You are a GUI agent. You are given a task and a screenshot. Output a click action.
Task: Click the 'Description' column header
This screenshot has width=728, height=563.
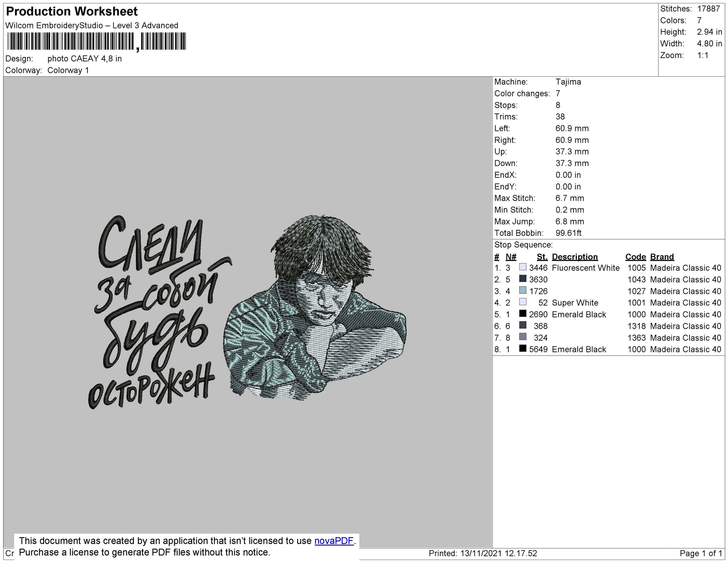click(x=575, y=257)
